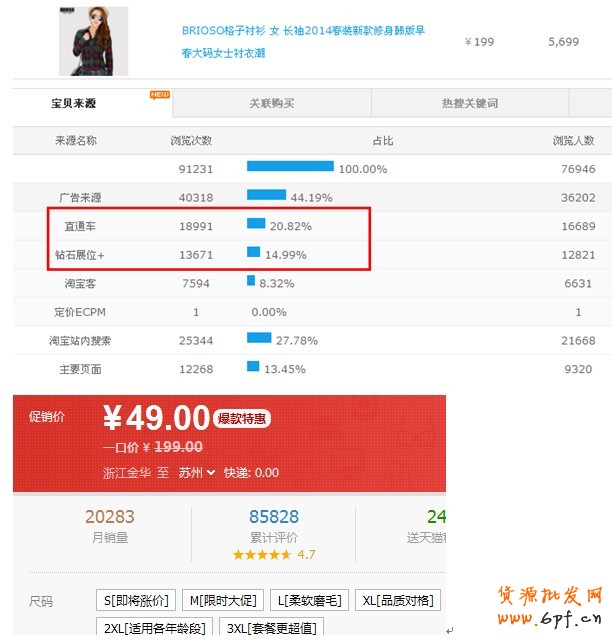The image size is (612, 640).
Task: Click the 直通车 source row label
Action: 80,227
